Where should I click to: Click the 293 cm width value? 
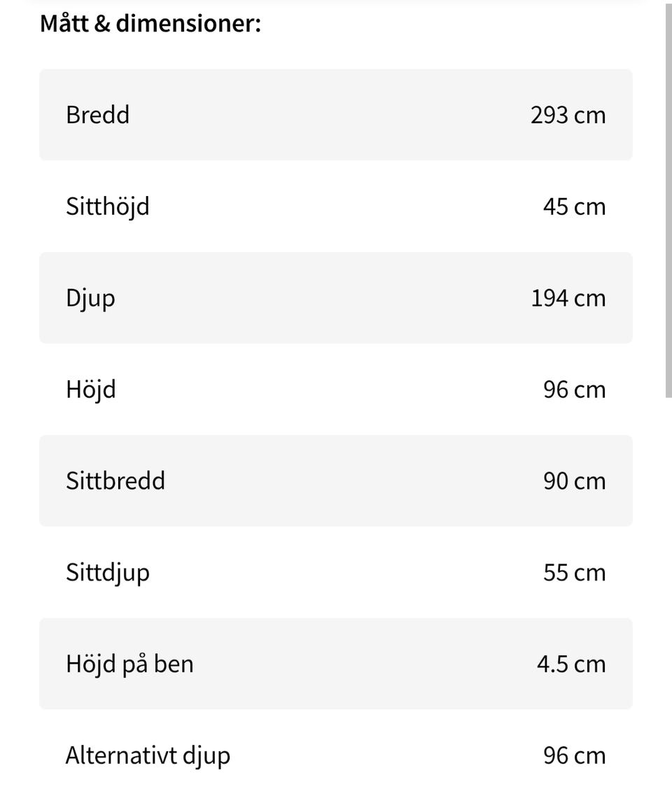click(x=568, y=115)
